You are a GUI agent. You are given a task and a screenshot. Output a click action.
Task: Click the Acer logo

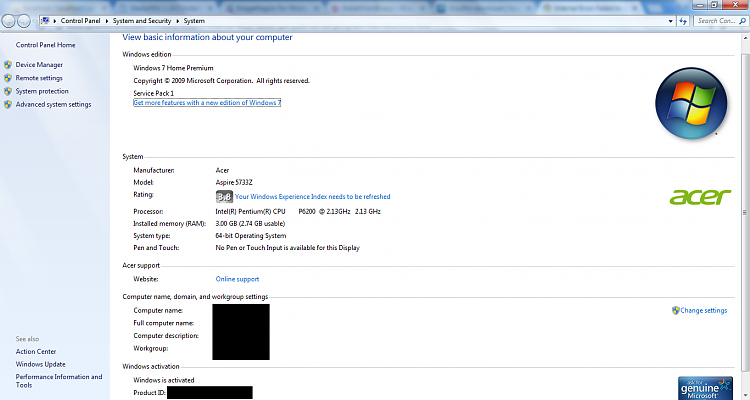(x=700, y=197)
